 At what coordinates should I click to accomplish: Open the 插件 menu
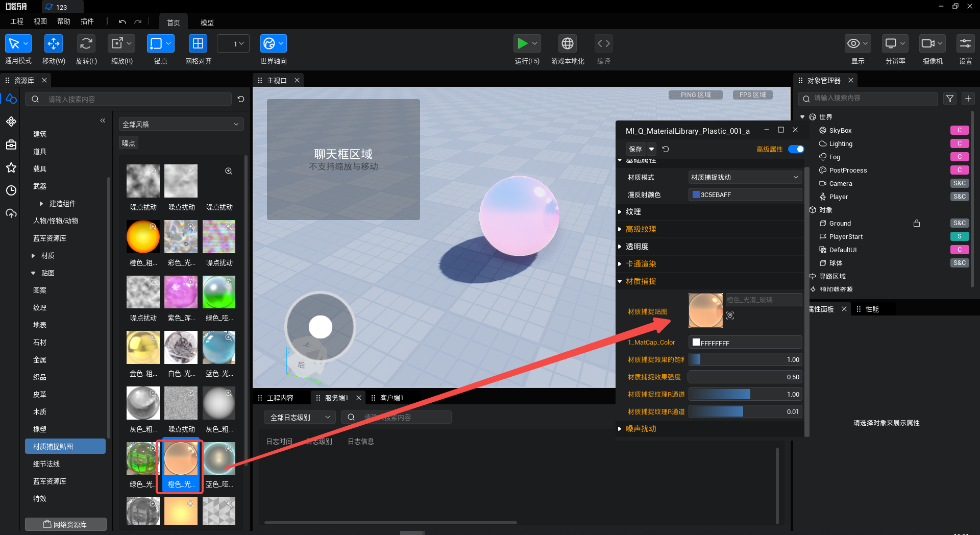point(87,21)
